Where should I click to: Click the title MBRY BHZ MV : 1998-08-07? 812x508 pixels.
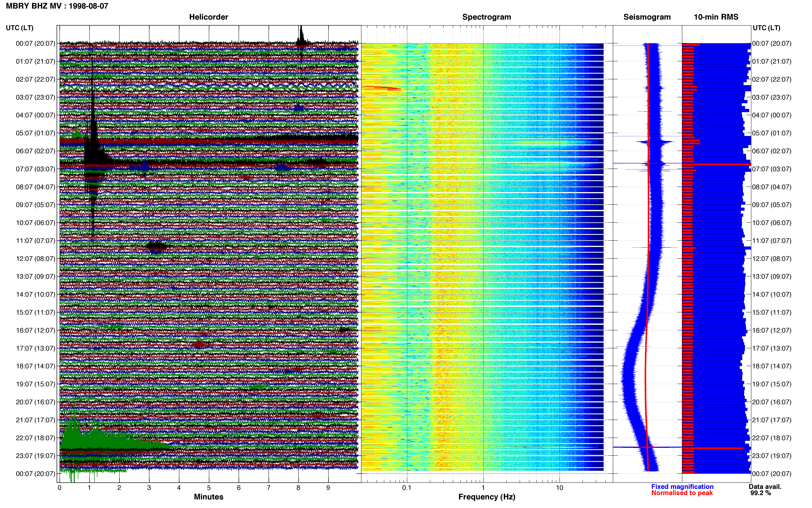point(57,6)
